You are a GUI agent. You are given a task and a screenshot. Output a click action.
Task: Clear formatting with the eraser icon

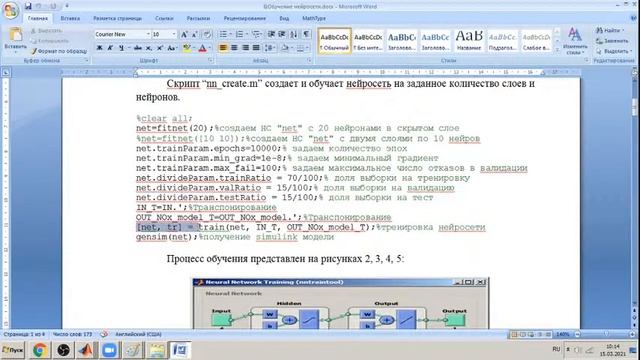click(207, 34)
